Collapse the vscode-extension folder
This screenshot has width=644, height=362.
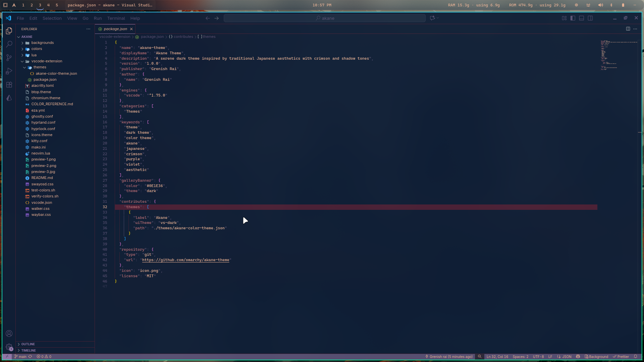pyautogui.click(x=47, y=61)
